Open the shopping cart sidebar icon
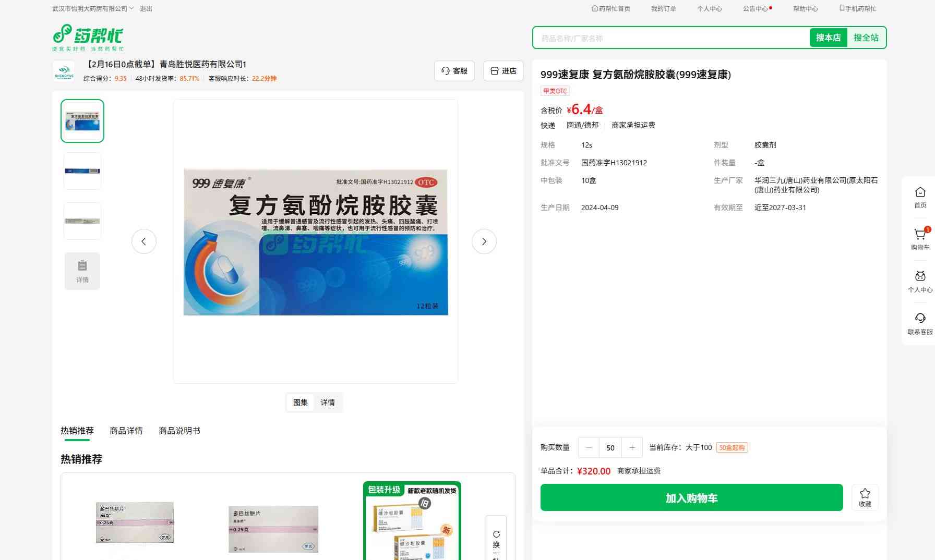Image resolution: width=935 pixels, height=560 pixels. 920,235
